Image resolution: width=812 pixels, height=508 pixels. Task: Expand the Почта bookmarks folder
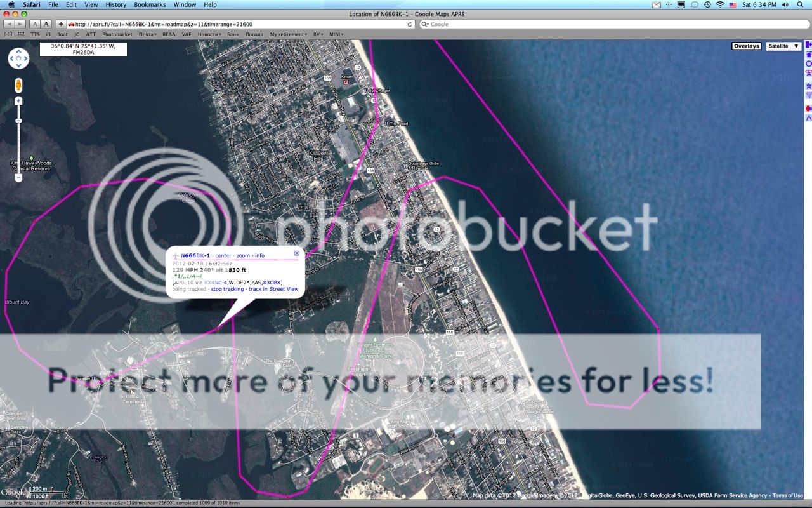click(148, 34)
